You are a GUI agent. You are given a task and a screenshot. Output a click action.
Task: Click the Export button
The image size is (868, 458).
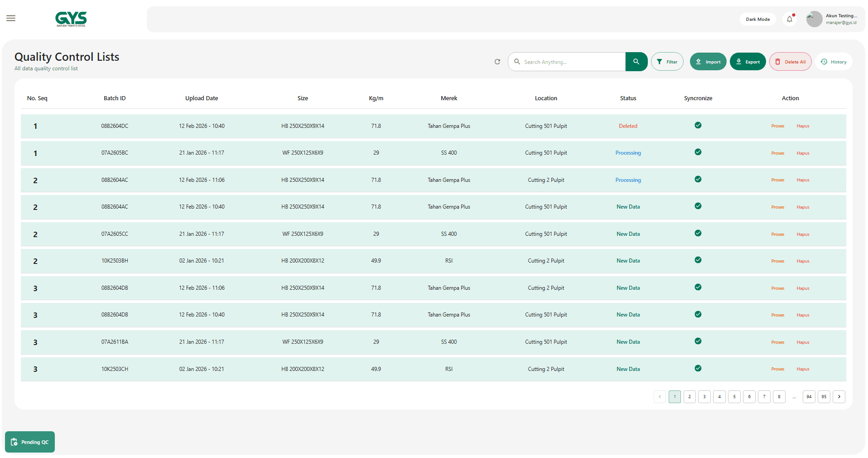747,62
